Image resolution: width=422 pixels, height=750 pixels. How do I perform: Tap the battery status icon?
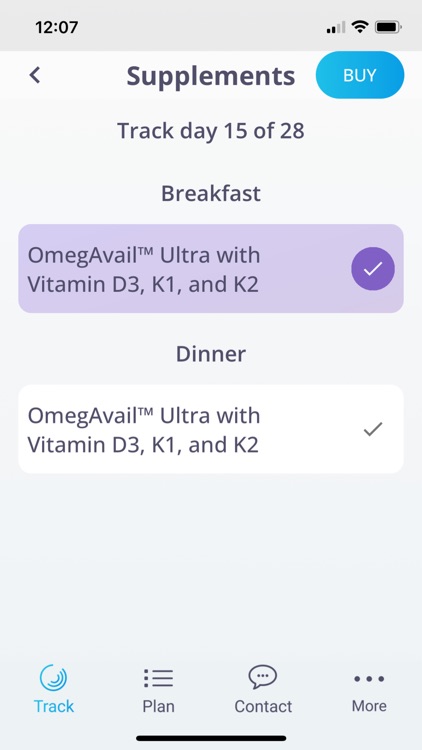(389, 27)
